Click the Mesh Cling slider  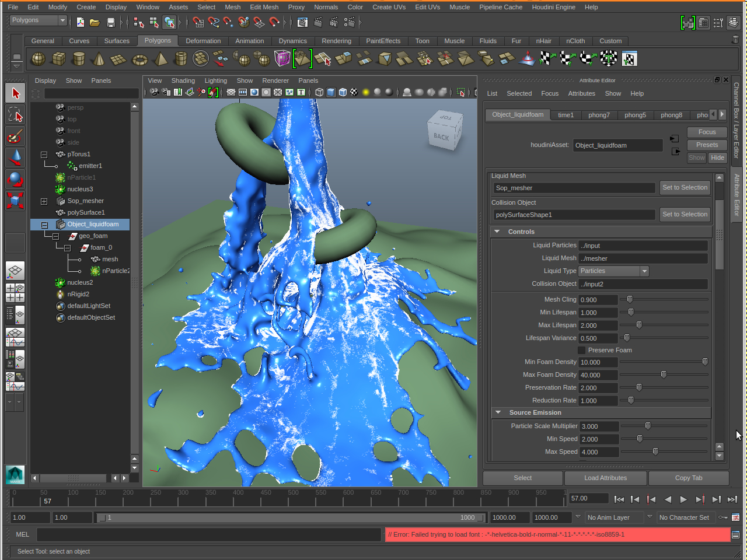click(630, 299)
